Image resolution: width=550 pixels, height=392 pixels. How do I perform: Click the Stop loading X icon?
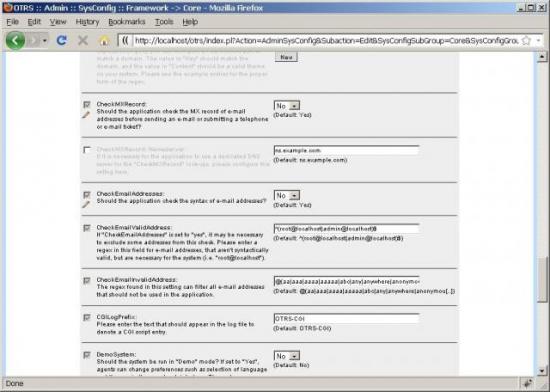click(83, 41)
